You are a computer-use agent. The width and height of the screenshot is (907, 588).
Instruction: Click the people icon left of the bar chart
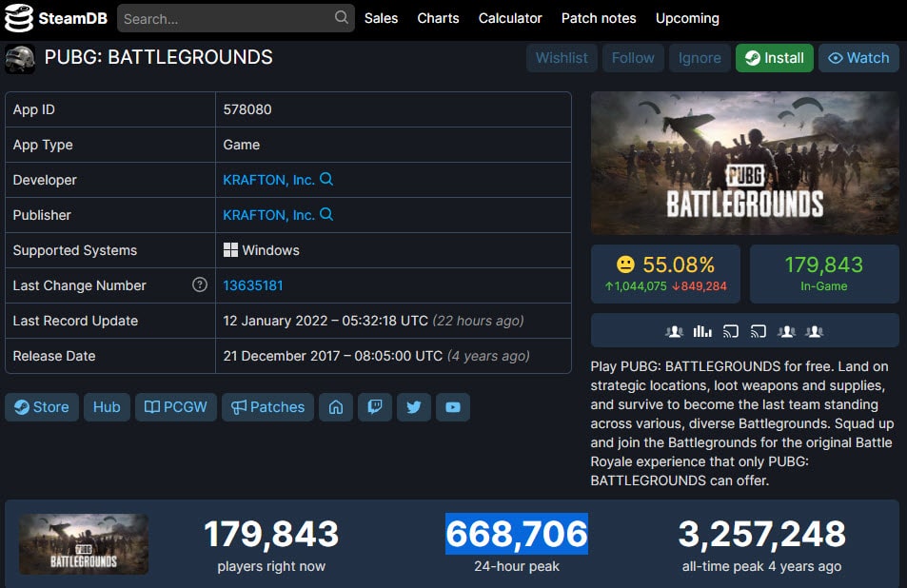675,331
